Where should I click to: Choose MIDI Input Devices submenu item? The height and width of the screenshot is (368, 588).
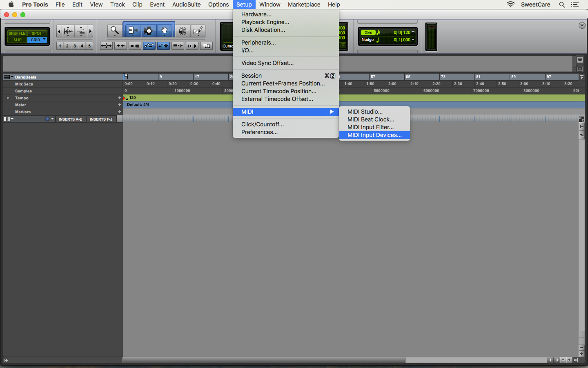coord(374,135)
